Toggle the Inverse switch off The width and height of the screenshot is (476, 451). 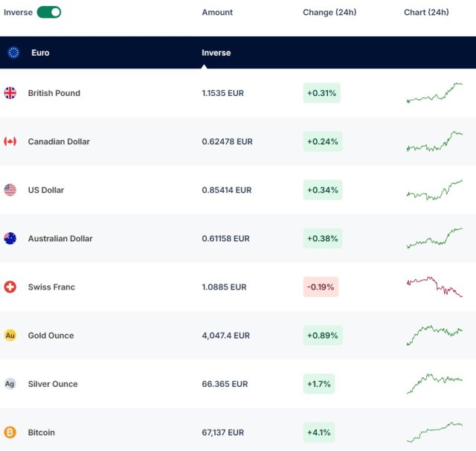tap(48, 12)
